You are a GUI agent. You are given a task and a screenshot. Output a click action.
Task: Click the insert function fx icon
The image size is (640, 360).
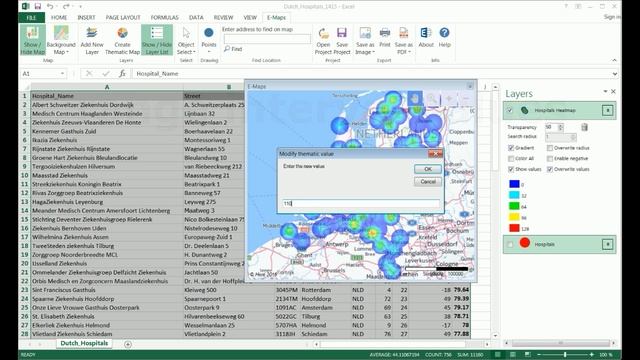tap(122, 73)
